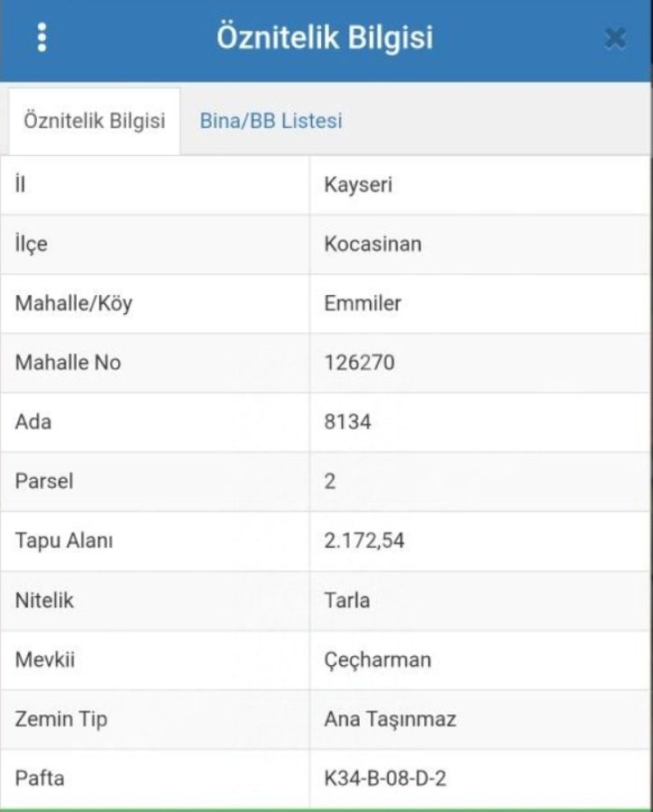Click the Ada value 8134
Image resolution: width=653 pixels, height=812 pixels.
coord(347,421)
